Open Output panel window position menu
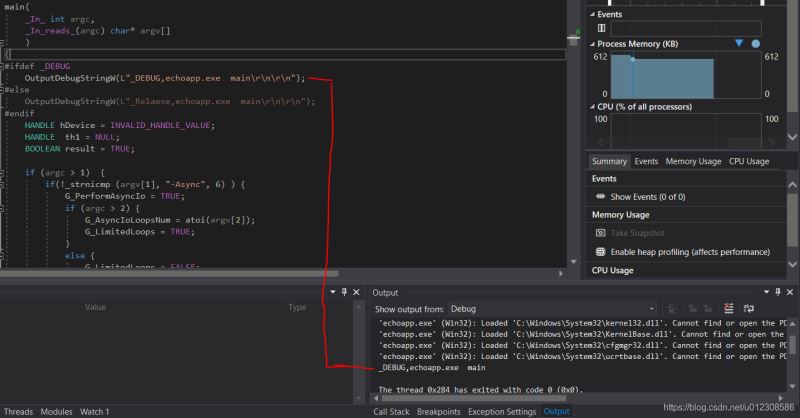The height and width of the screenshot is (418, 800). click(766, 292)
